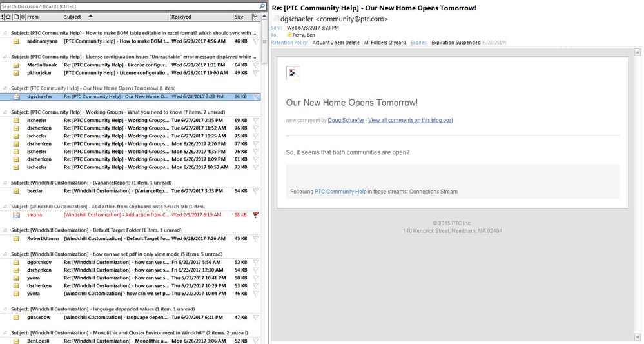This screenshot has width=644, height=344.
Task: Click envelope icon of bcedar message
Action: pyautogui.click(x=16, y=191)
